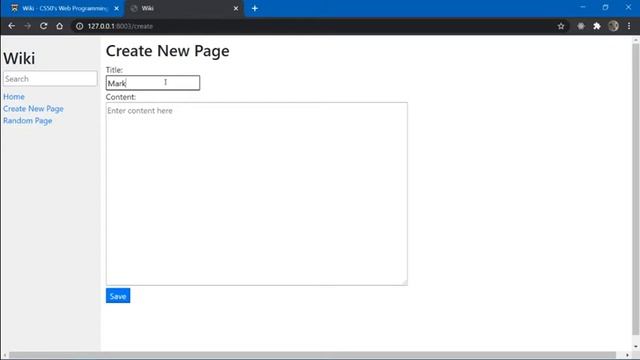Minimize the browser window
Screen dimensions: 640x360
[x=583, y=7]
